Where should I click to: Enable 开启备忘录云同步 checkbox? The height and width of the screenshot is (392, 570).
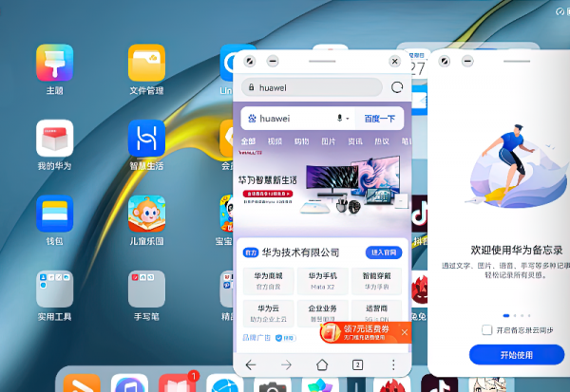tap(486, 330)
